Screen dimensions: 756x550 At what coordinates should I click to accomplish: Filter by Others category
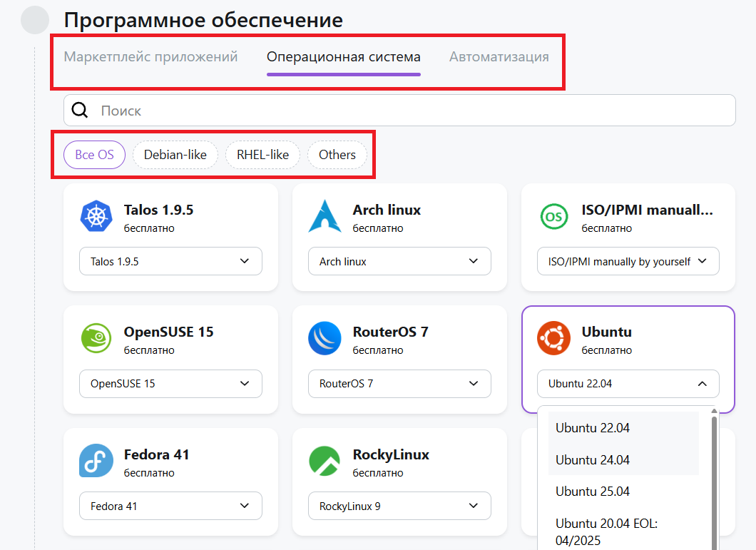pyautogui.click(x=337, y=155)
